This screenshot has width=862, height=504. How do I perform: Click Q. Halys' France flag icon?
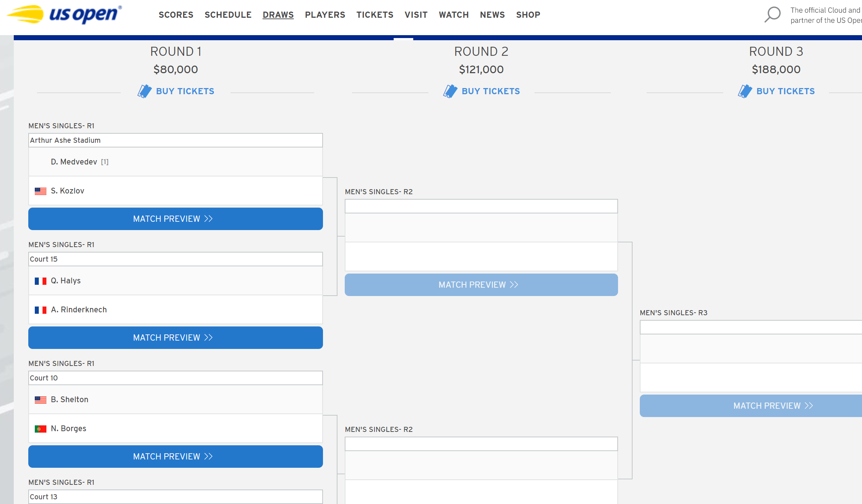point(41,281)
